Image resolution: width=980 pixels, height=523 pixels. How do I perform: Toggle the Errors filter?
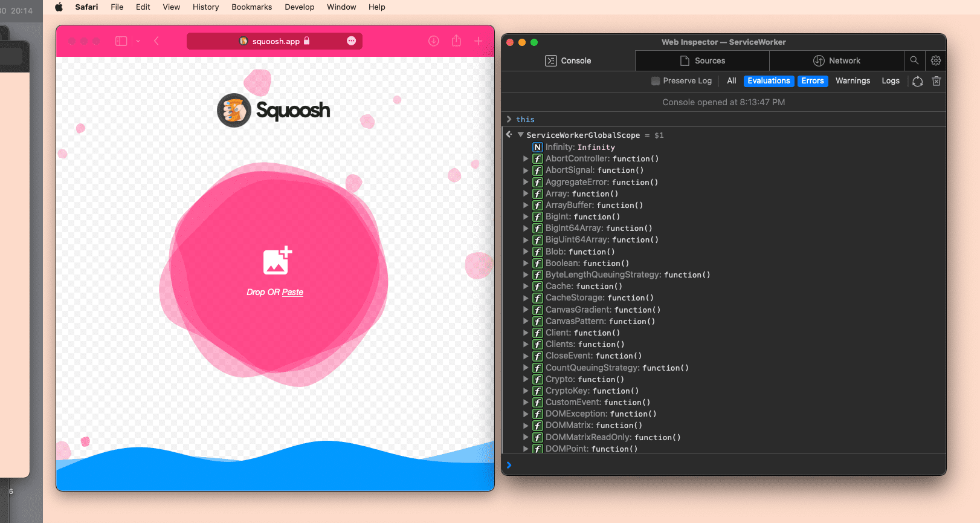point(813,81)
